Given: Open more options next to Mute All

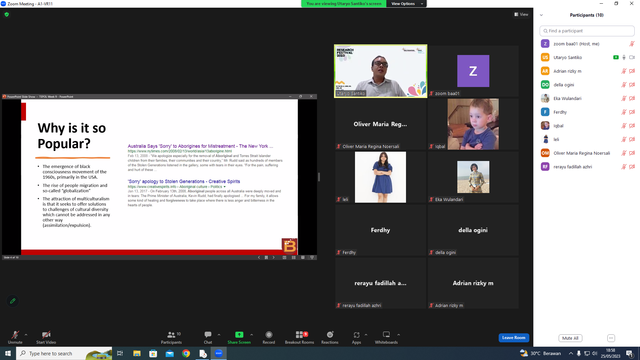Looking at the screenshot, I should click(x=611, y=338).
